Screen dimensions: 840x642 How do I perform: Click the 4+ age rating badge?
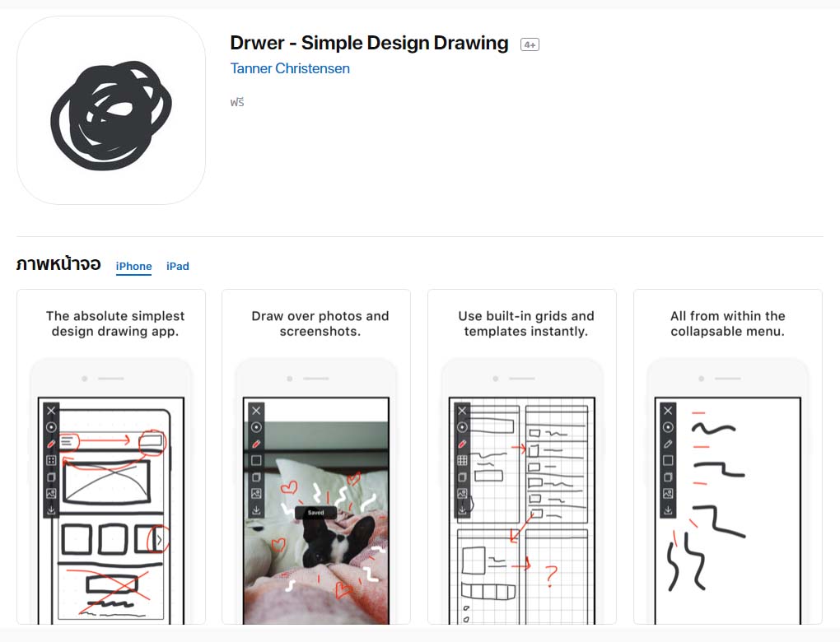[530, 44]
